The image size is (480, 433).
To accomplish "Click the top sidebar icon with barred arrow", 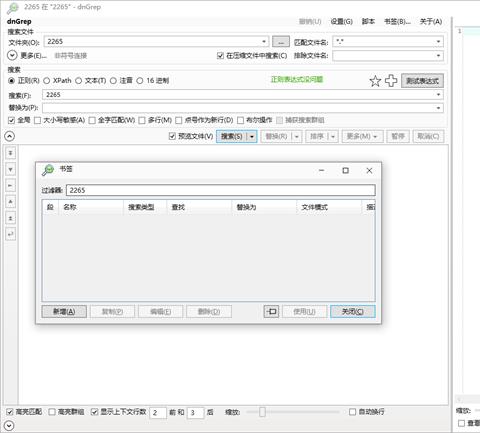I will point(11,153).
